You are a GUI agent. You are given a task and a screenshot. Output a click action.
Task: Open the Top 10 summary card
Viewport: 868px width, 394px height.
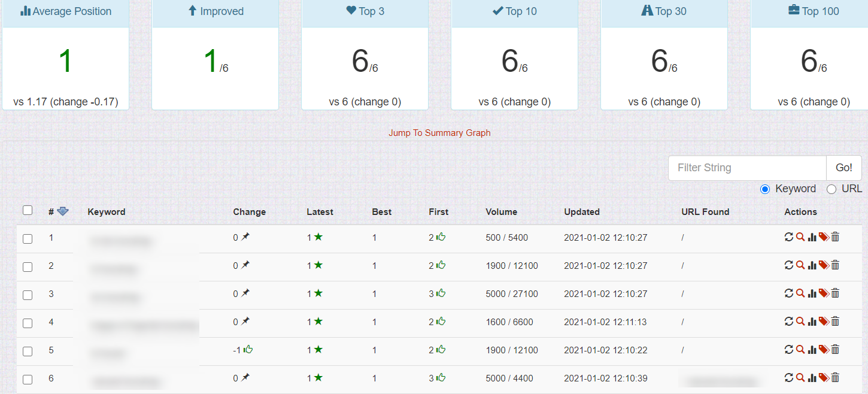(515, 55)
